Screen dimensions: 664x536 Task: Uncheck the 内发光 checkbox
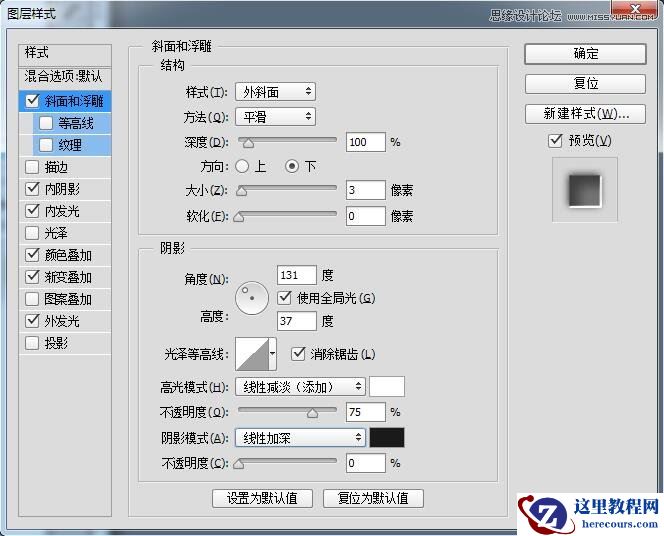click(32, 211)
